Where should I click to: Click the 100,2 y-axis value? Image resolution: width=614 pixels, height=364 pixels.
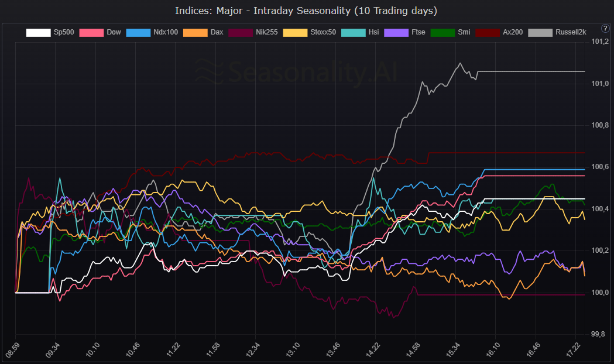point(599,250)
